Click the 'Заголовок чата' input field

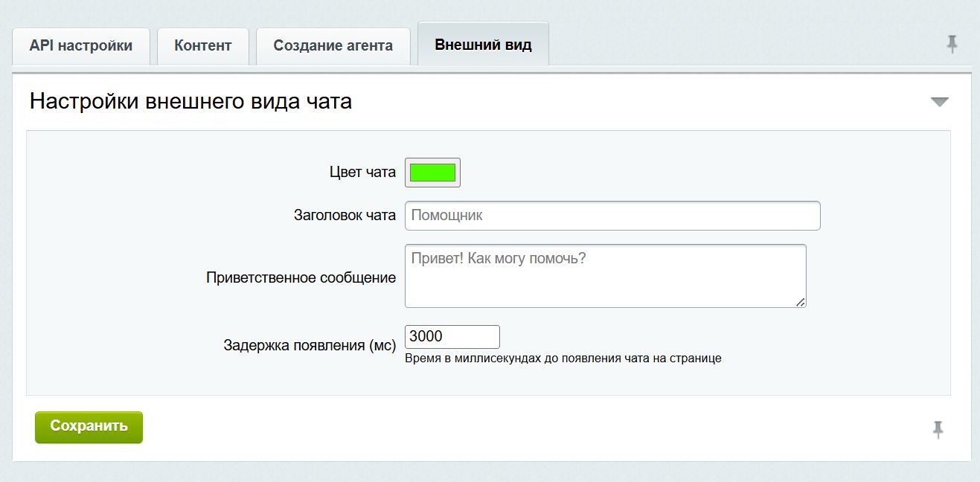click(612, 215)
